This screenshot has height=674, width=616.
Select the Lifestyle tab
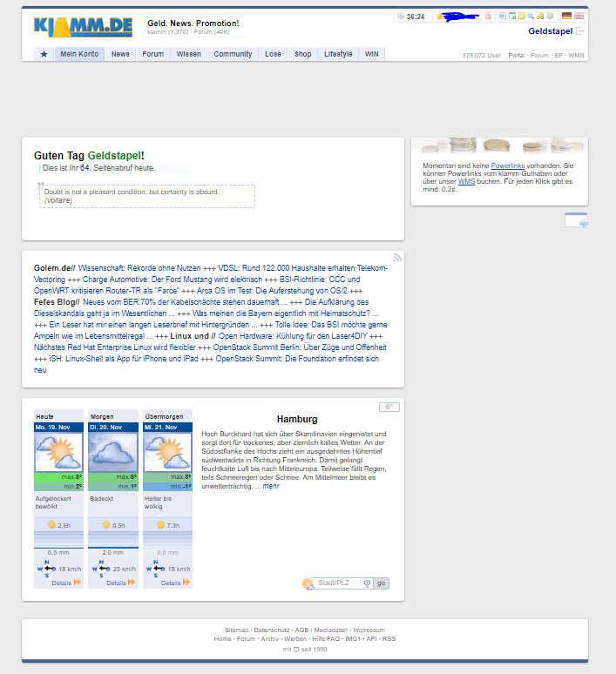tap(338, 54)
